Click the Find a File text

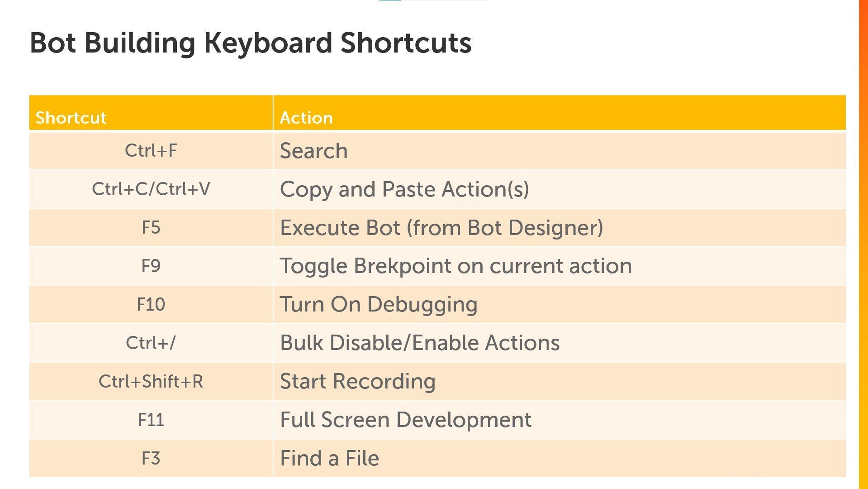click(x=329, y=458)
